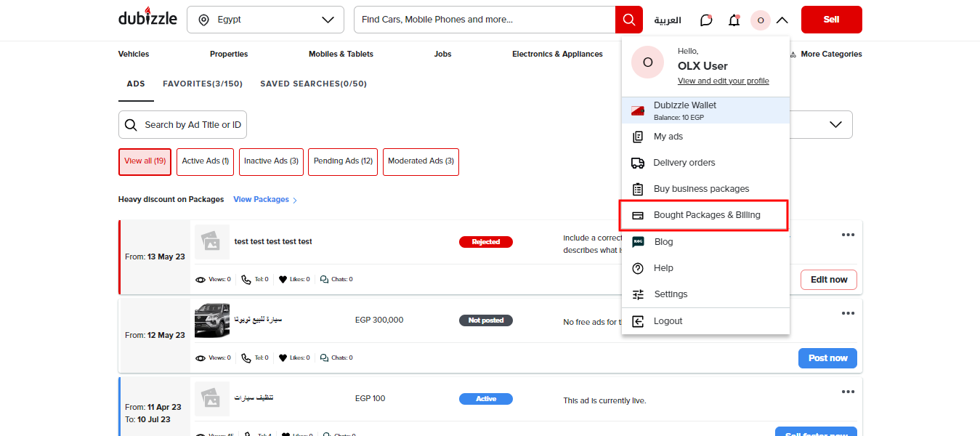Open the 'test test test test test' ad title

click(273, 241)
